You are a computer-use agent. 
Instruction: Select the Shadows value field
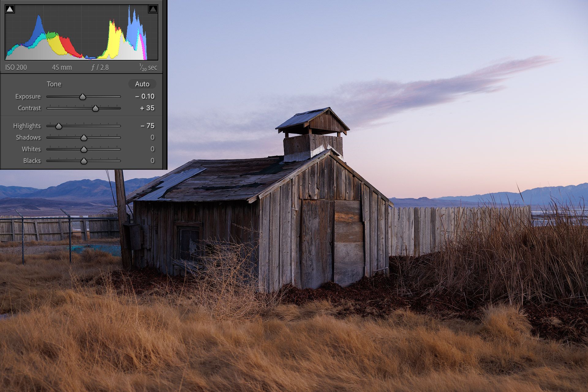point(152,137)
